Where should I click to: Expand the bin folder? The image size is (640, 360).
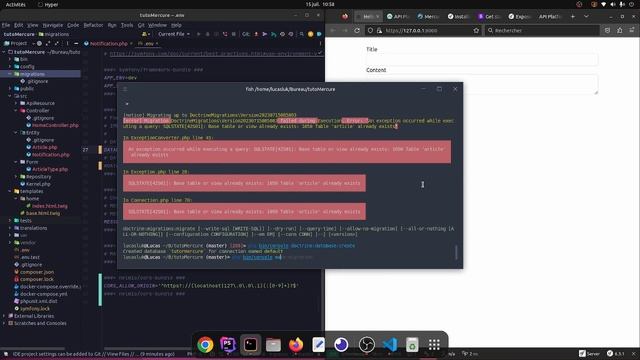10,59
